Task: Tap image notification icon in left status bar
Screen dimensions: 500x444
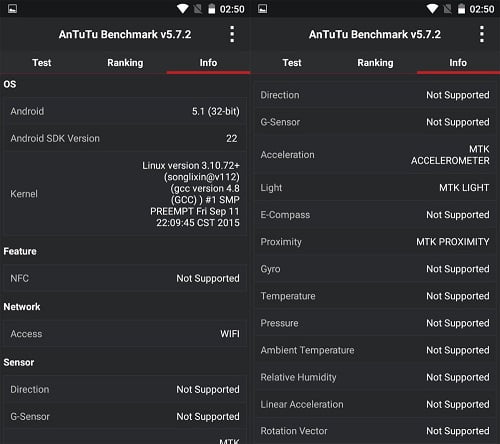Action: point(12,9)
